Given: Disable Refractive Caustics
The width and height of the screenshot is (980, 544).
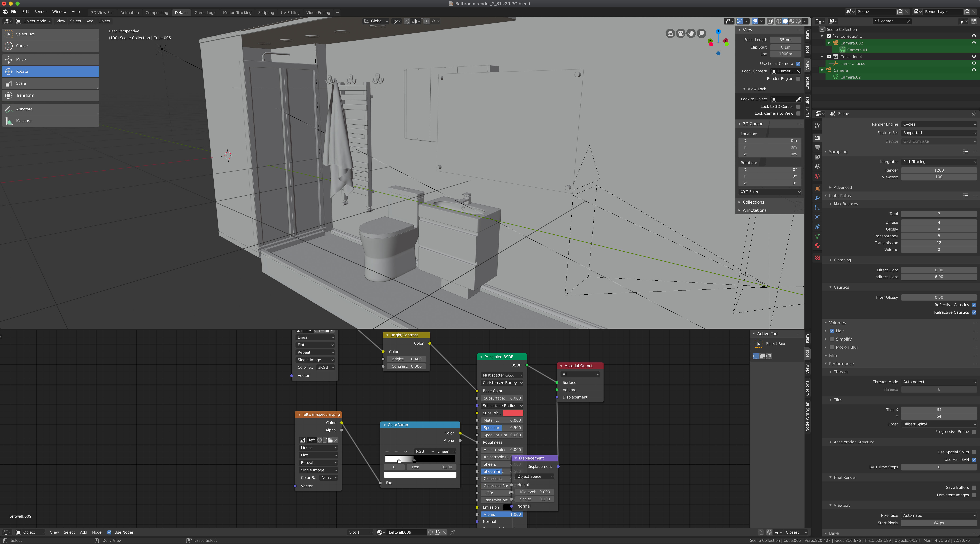Looking at the screenshot, I should (x=974, y=312).
